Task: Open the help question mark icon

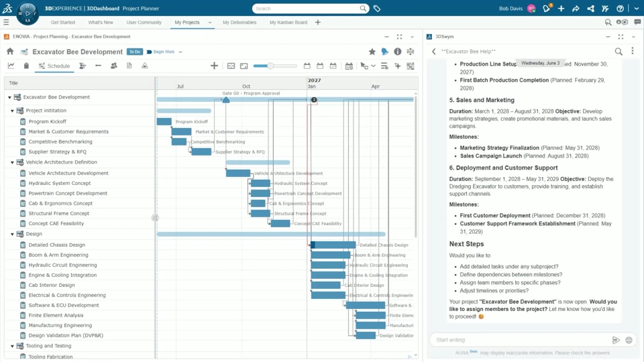Action: pyautogui.click(x=620, y=8)
